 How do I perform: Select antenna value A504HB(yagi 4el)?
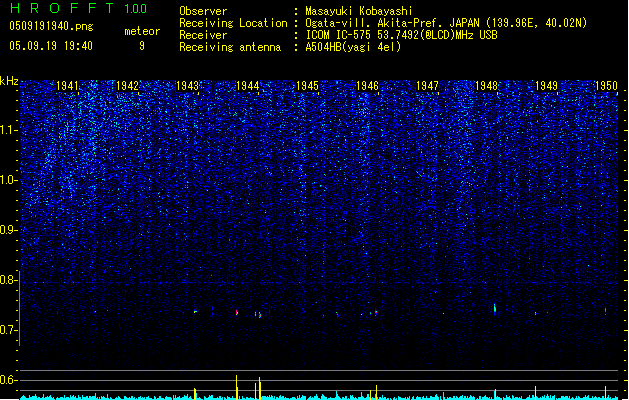353,47
